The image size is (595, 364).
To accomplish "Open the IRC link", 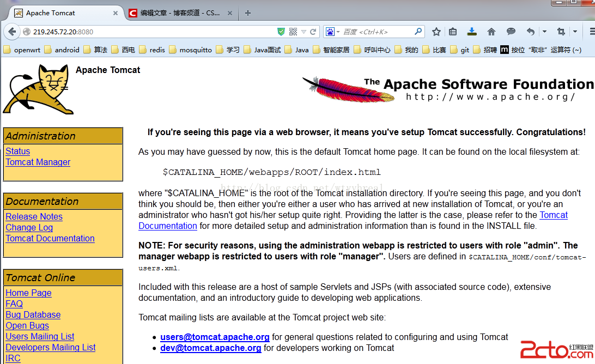I will [13, 359].
